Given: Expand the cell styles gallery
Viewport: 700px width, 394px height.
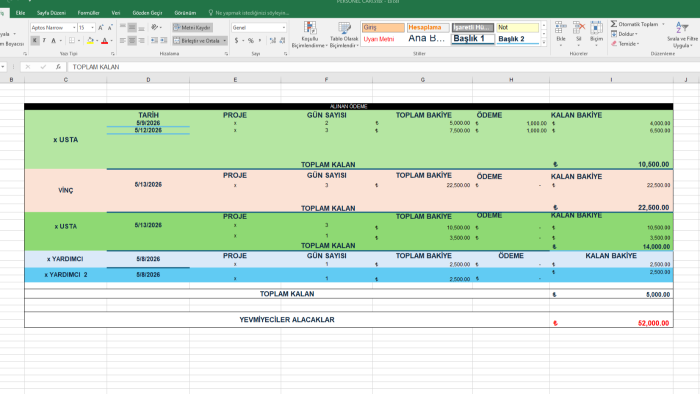Looking at the screenshot, I should (544, 43).
